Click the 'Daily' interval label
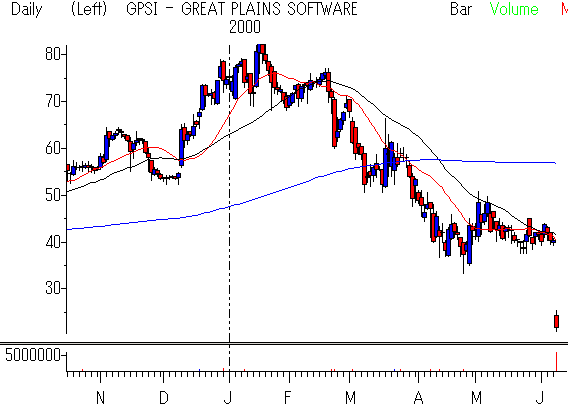 tap(26, 9)
